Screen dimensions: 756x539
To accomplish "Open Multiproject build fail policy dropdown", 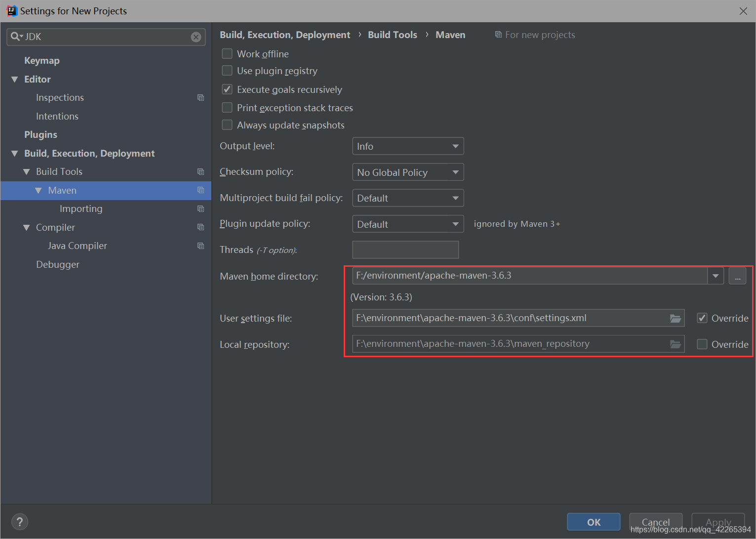I will point(408,198).
